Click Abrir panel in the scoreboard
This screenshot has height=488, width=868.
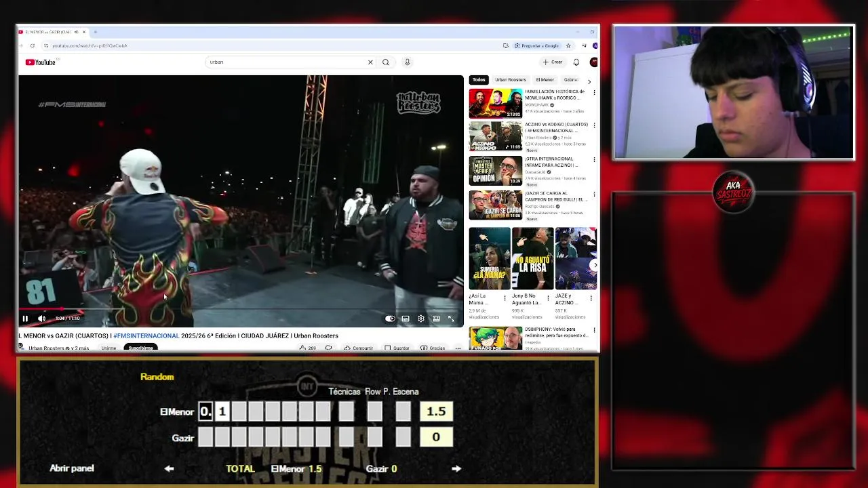[x=72, y=468]
